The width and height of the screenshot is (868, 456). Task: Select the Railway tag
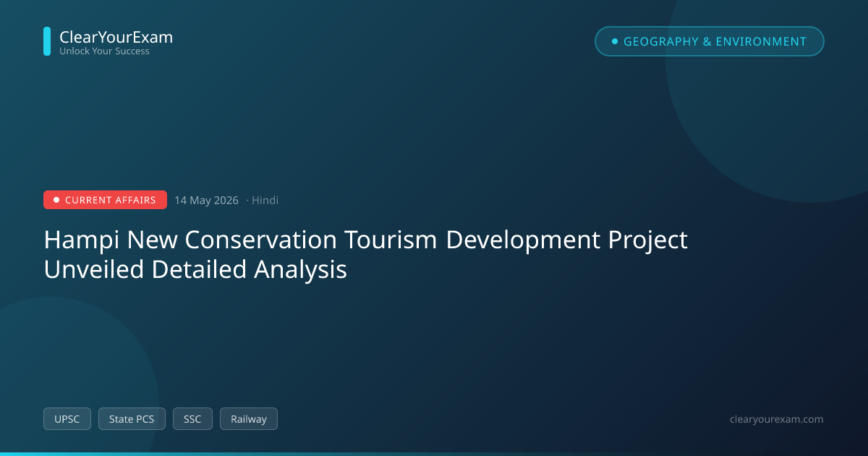(x=249, y=418)
